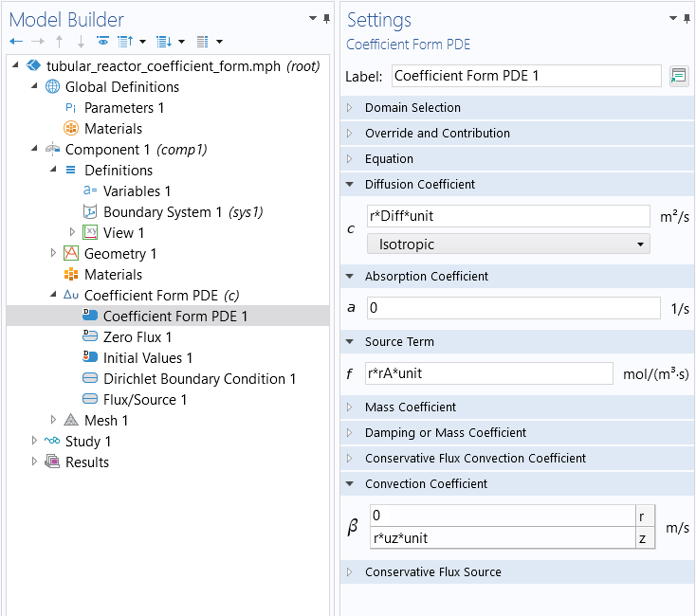Screen dimensions: 696x616
Task: Open the dropdown beside collapse-all icon
Action: coord(142,42)
